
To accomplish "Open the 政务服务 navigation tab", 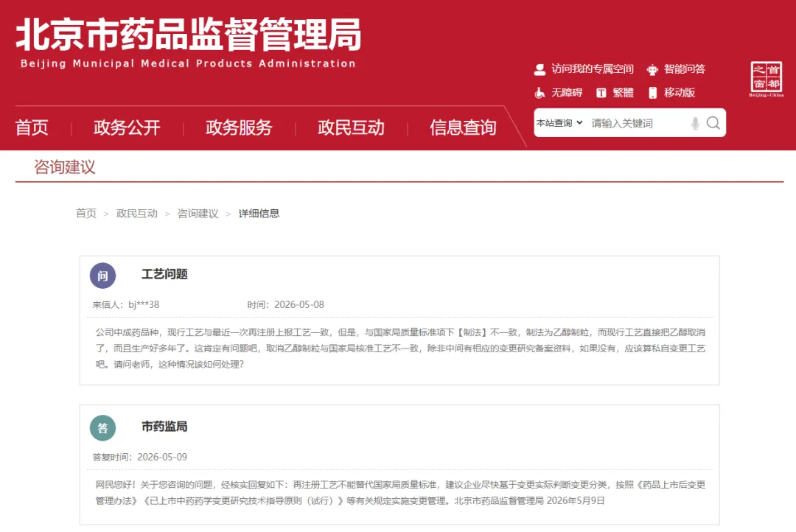I will pos(239,127).
